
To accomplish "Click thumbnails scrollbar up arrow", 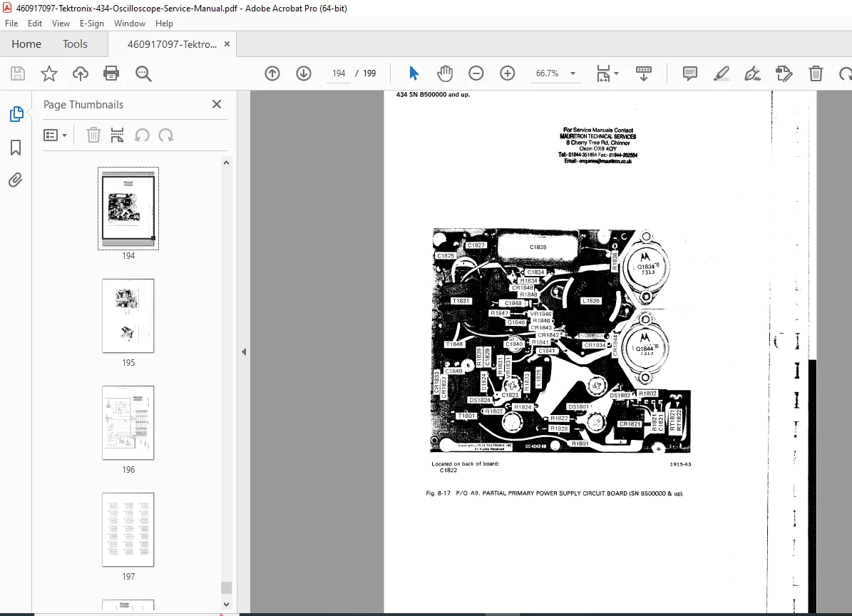I will click(x=227, y=163).
